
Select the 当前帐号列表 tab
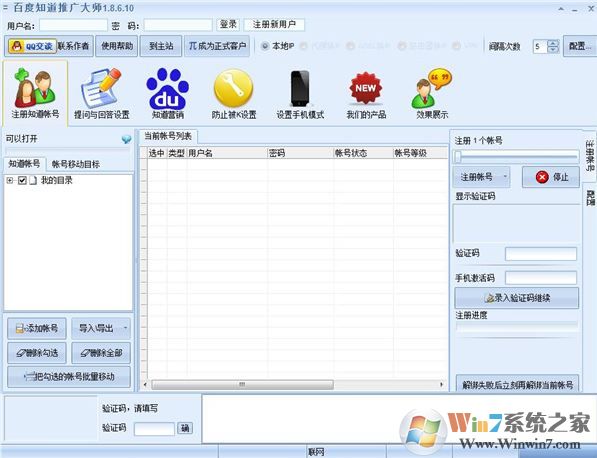(x=168, y=136)
